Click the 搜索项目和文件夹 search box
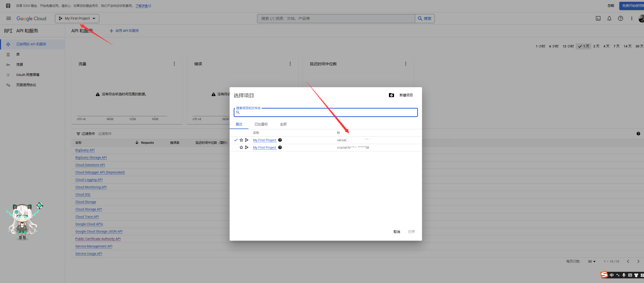The height and width of the screenshot is (283, 644). click(326, 112)
